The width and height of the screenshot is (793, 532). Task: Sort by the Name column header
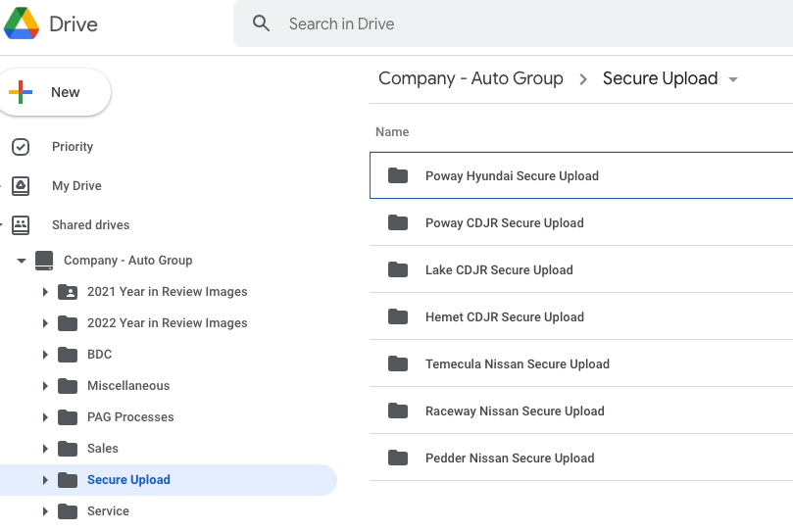392,132
